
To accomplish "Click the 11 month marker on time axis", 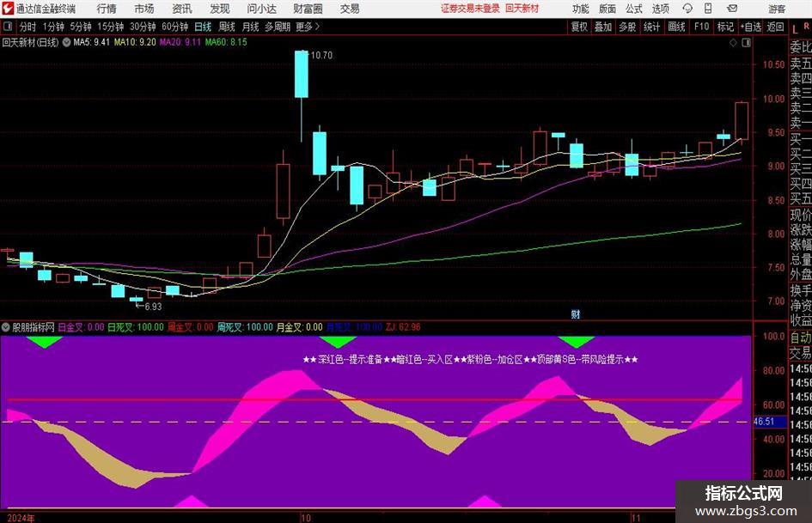I will pos(635,518).
